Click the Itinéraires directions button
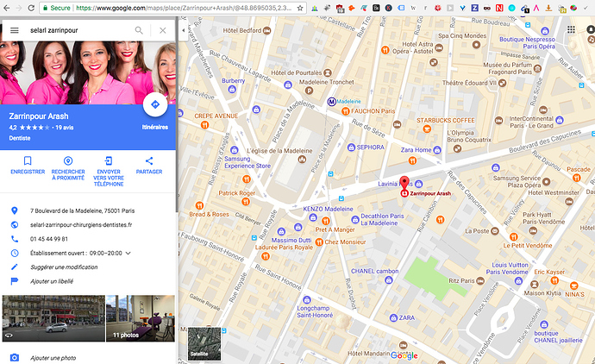This screenshot has width=595, height=364. click(x=155, y=104)
